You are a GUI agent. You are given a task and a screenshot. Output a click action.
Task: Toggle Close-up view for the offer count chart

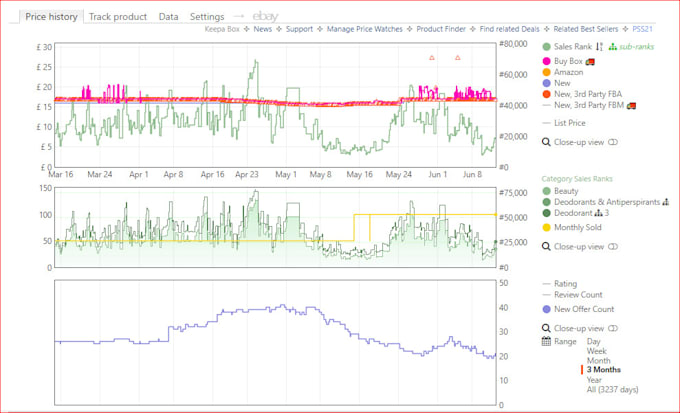613,327
